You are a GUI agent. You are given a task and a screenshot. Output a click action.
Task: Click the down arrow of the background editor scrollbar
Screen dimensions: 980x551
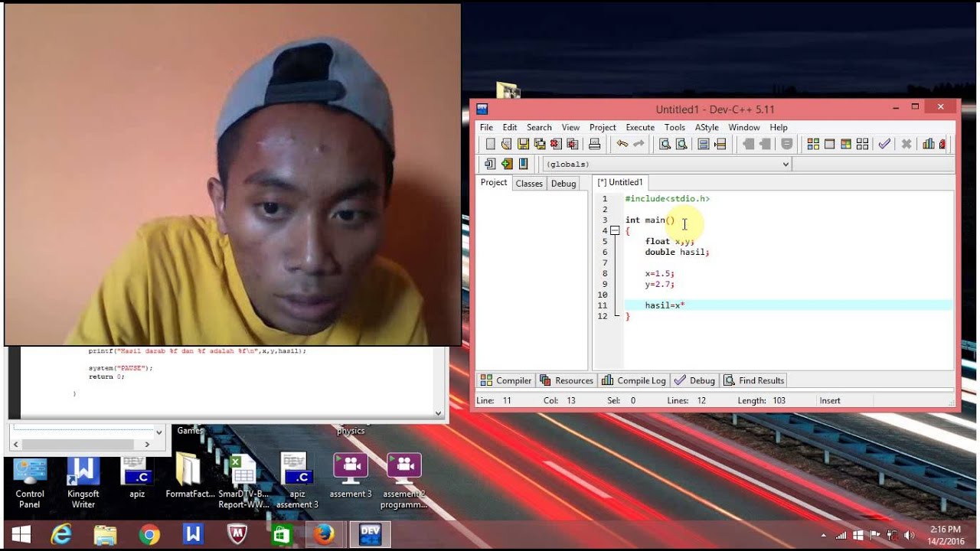coord(439,412)
